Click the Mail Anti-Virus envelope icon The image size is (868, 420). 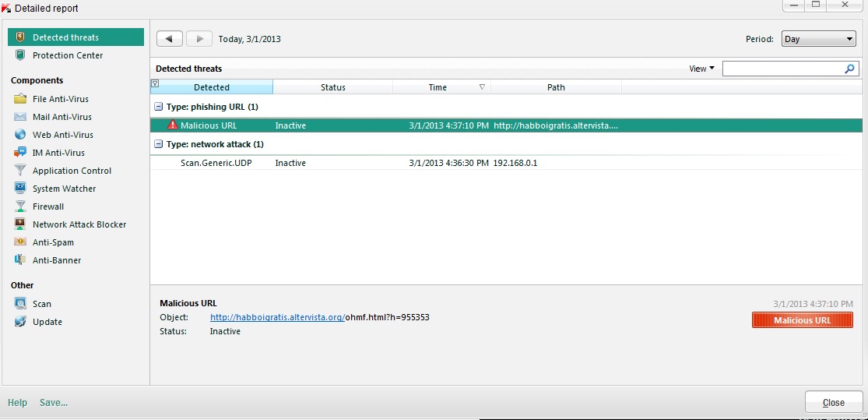[x=20, y=116]
